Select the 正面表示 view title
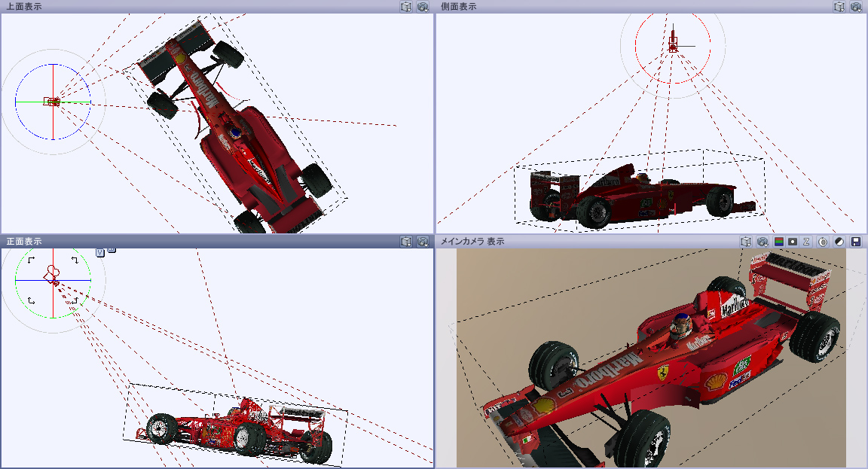The image size is (868, 469). coord(24,242)
